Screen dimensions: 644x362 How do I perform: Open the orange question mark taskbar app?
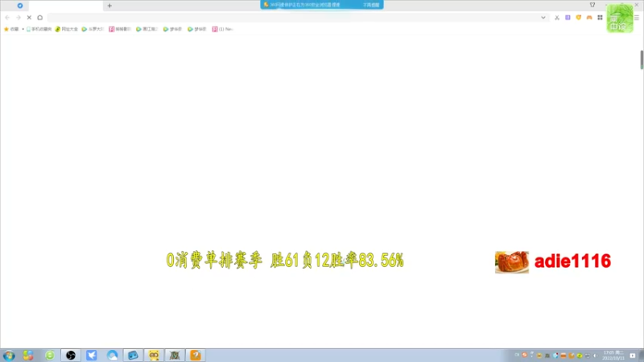point(196,356)
